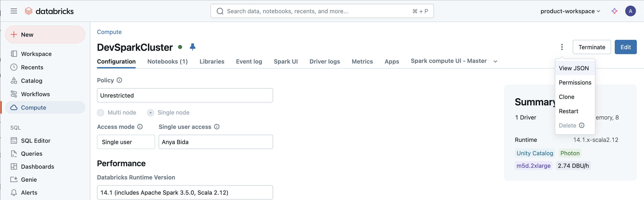Click the 2.74 DBU/h badge
The width and height of the screenshot is (644, 200).
[573, 166]
